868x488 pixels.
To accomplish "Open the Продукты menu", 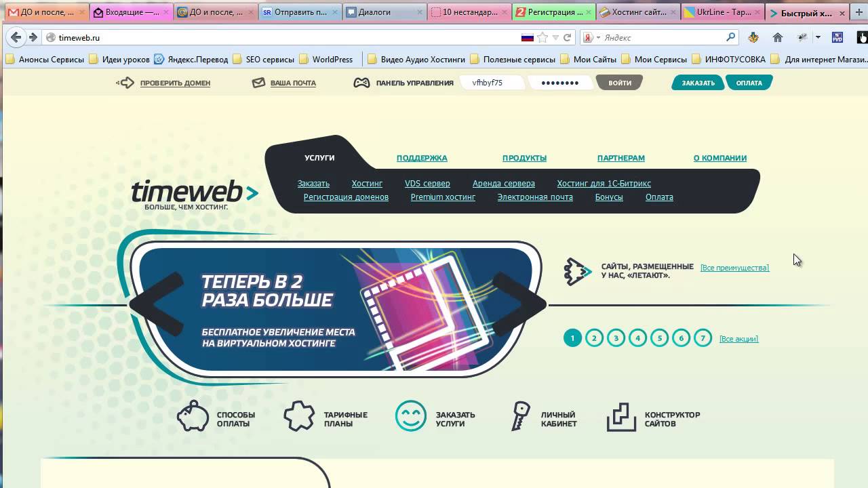I will click(x=524, y=158).
